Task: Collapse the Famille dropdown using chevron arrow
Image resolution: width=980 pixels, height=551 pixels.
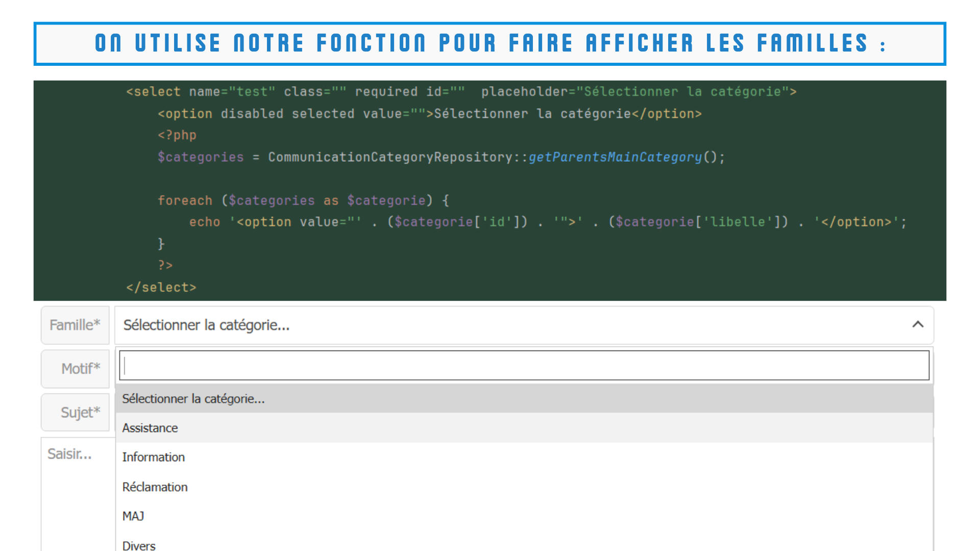Action: (x=918, y=324)
